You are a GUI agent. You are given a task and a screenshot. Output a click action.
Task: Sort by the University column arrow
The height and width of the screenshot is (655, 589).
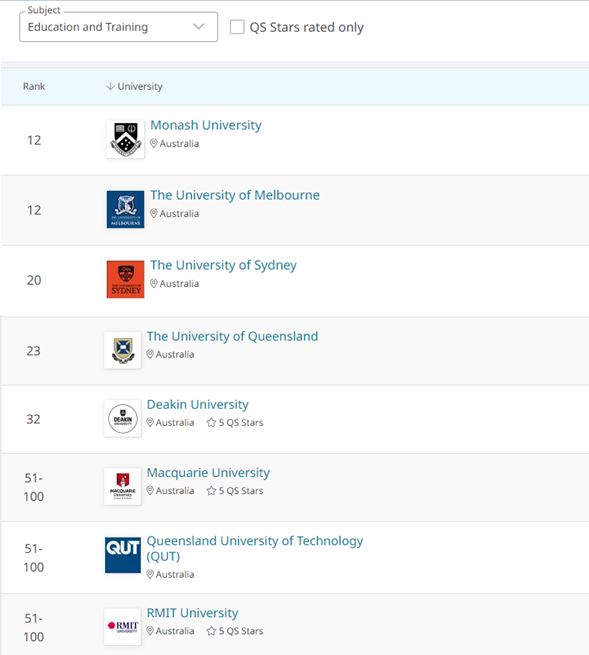(110, 86)
